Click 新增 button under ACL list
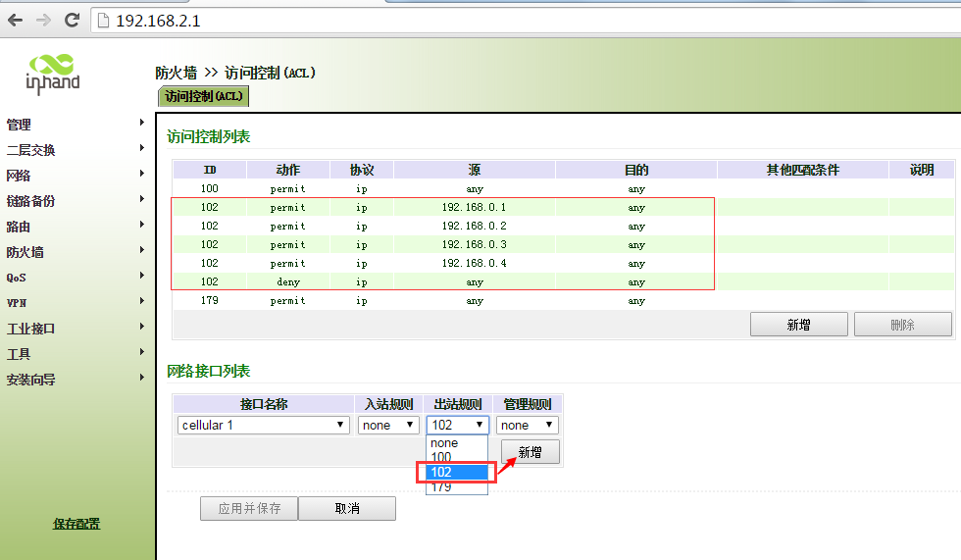 tap(798, 325)
